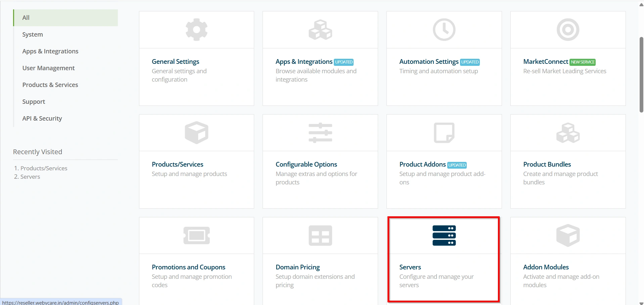Open the Products/Services card title
The width and height of the screenshot is (644, 305).
177,164
